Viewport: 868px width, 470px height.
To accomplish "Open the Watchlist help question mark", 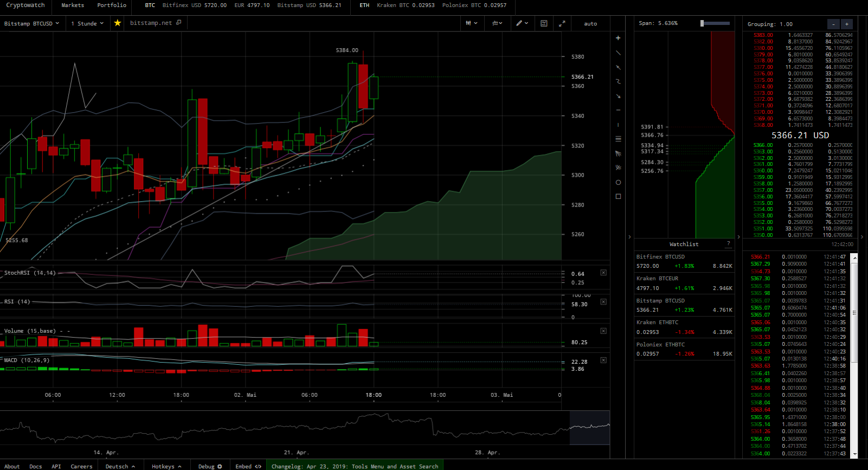I will (729, 244).
